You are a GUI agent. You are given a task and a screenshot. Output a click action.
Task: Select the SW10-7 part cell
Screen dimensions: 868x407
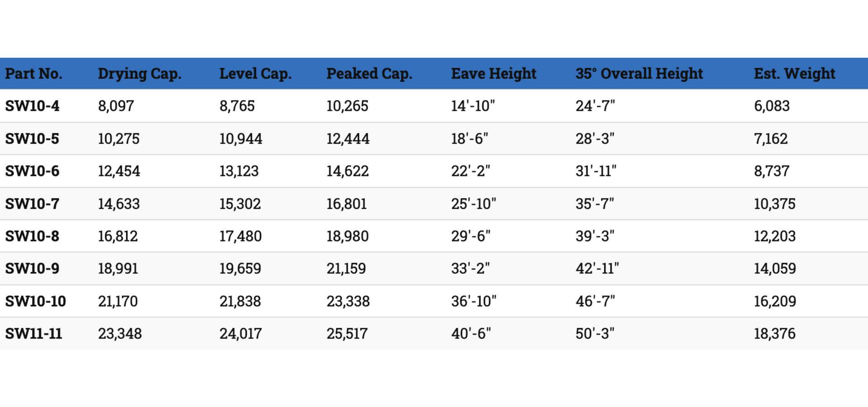(x=32, y=203)
